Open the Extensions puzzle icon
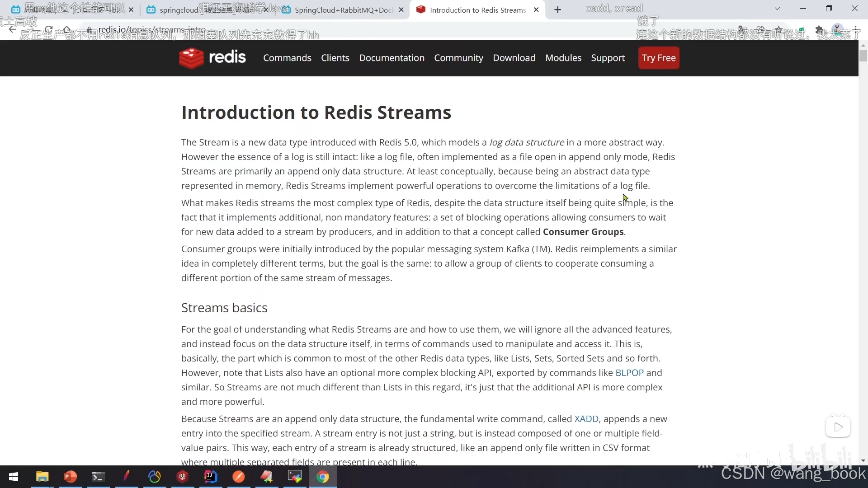868x488 pixels. [x=819, y=30]
